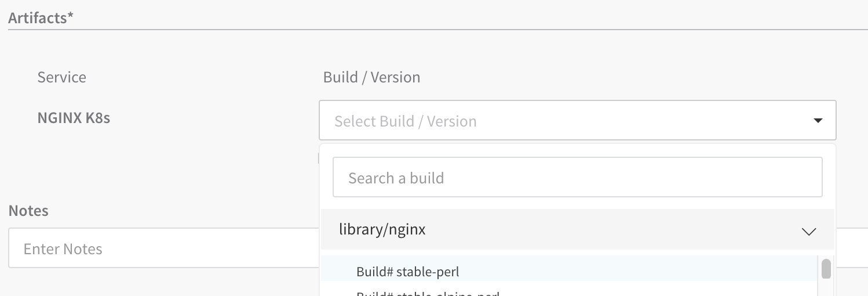Click the library/nginx group header
This screenshot has width=868, height=296.
coord(577,230)
